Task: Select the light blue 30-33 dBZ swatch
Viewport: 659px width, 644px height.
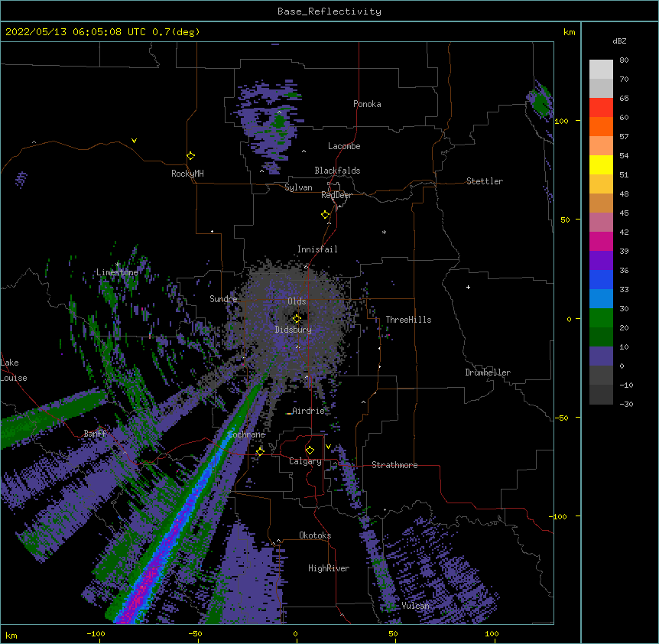Action: [601, 299]
